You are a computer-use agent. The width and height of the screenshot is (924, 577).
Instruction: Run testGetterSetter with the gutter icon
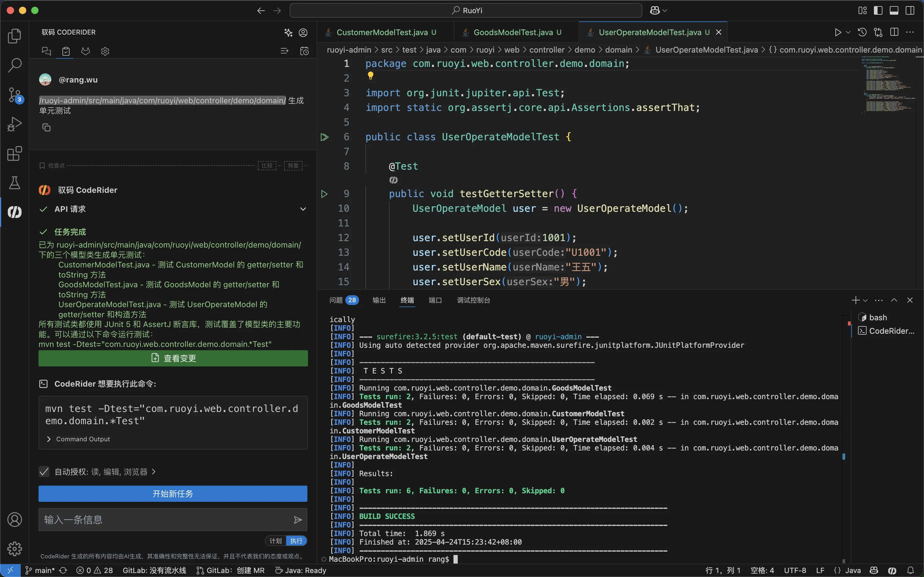click(324, 194)
